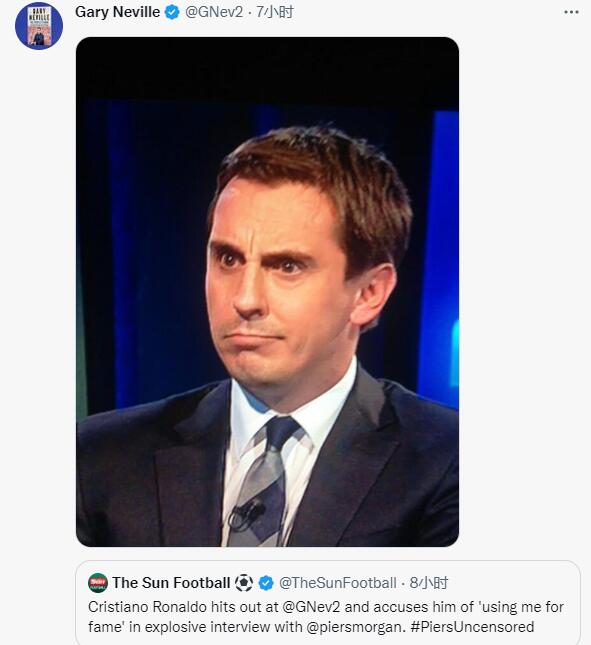This screenshot has height=645, width=591.
Task: Follow the @GNev2 mention in quoted text
Action: pyautogui.click(x=311, y=607)
